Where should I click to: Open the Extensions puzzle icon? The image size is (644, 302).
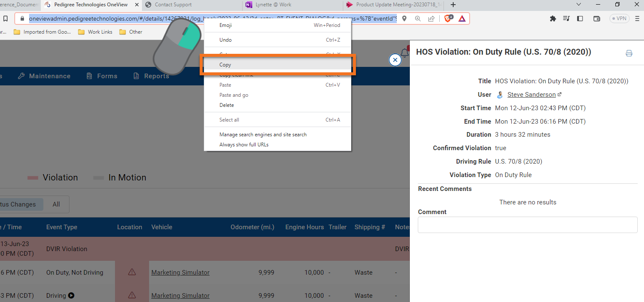(553, 19)
